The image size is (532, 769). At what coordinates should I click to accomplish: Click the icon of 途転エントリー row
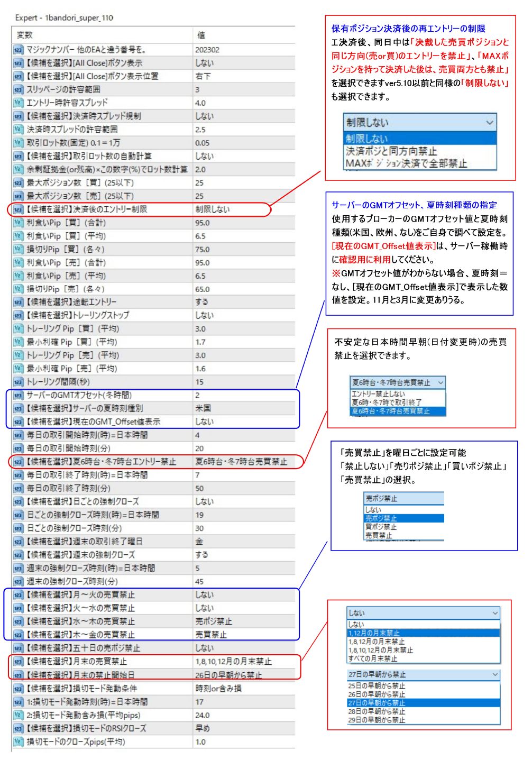(18, 302)
